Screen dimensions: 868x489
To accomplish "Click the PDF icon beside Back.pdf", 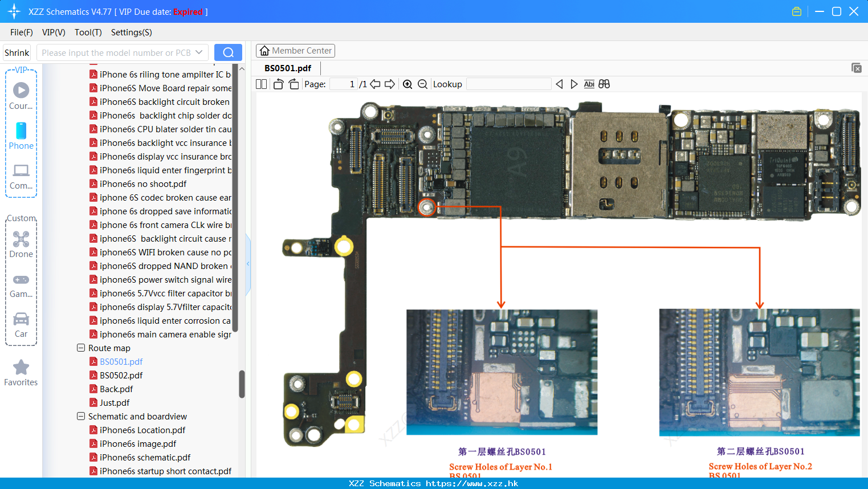I will coord(93,389).
